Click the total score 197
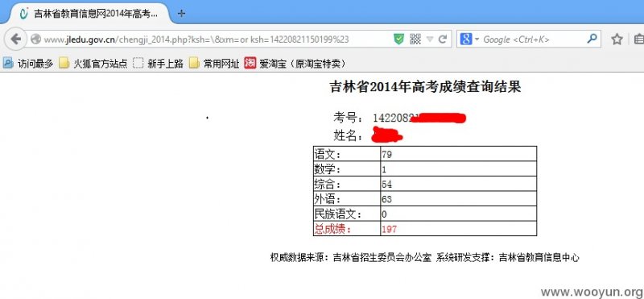 click(389, 229)
